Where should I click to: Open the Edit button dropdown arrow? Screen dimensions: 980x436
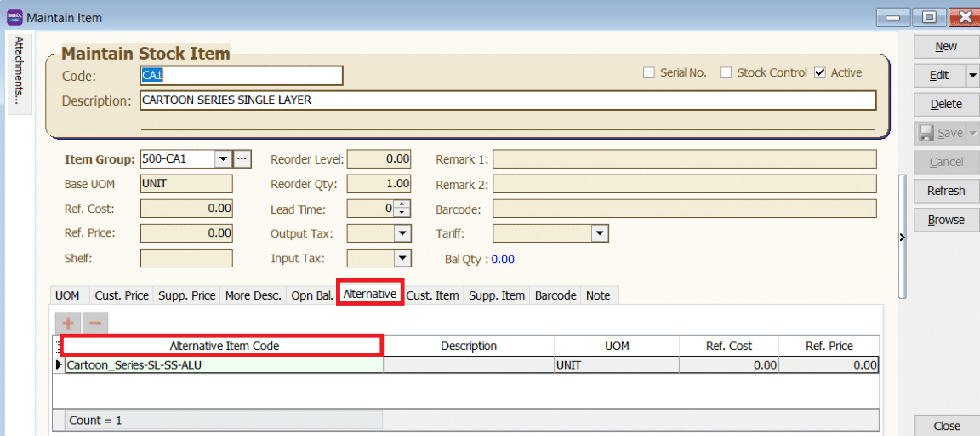(x=972, y=75)
